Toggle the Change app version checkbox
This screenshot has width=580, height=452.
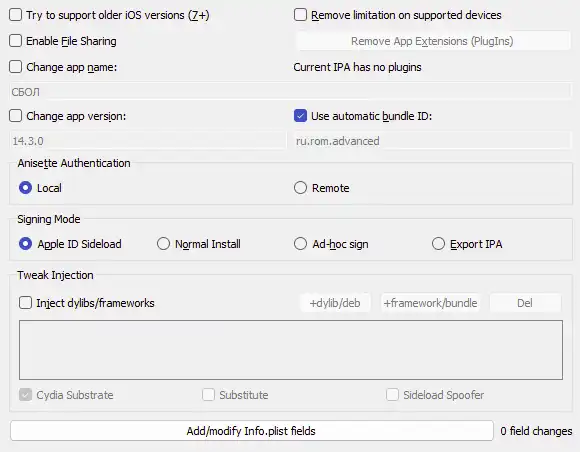16,116
